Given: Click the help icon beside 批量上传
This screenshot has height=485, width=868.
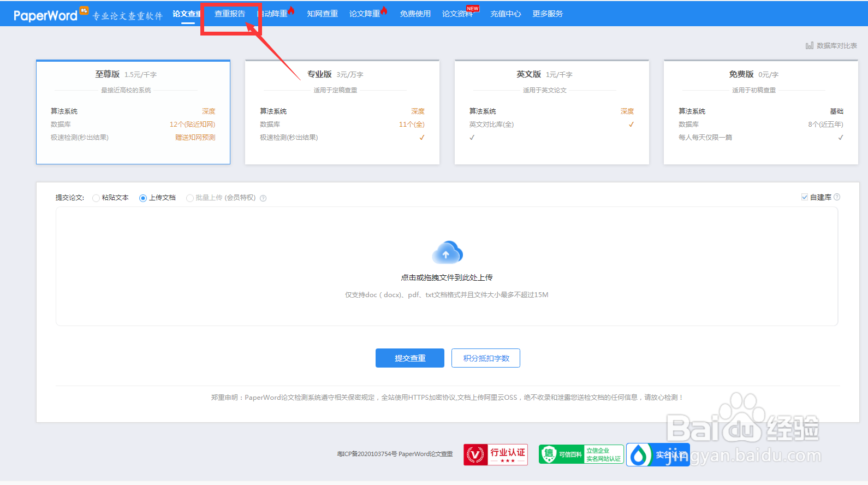Looking at the screenshot, I should [263, 198].
